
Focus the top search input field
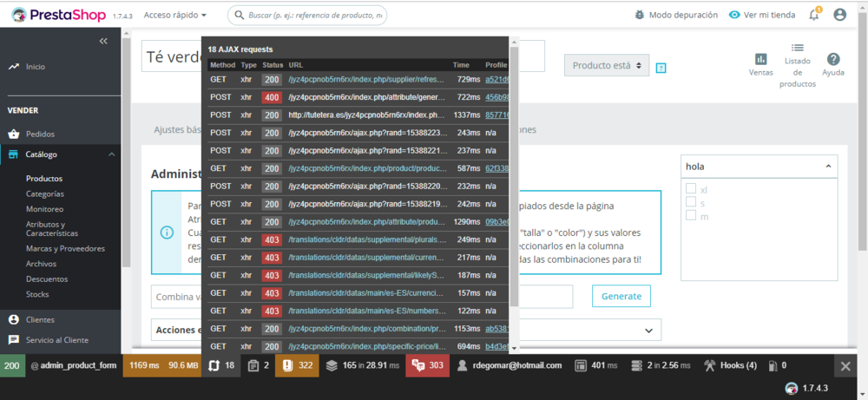307,15
